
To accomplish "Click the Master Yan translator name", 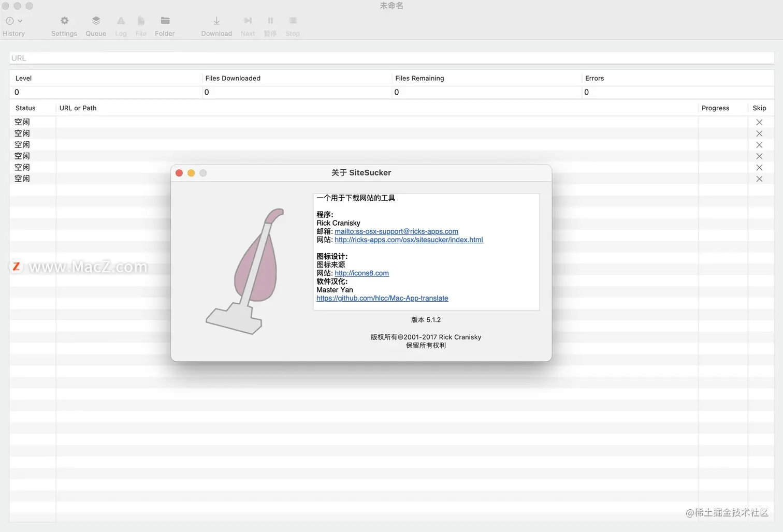I will click(x=335, y=290).
